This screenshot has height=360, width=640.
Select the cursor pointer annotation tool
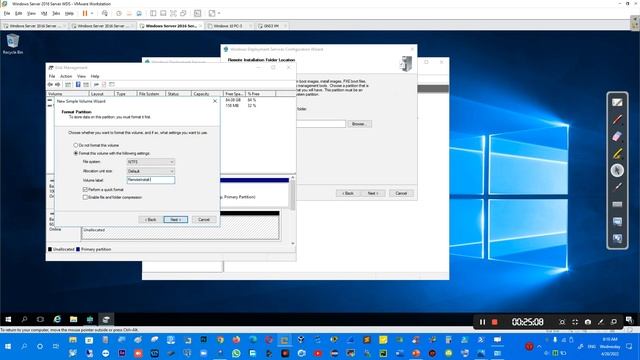[617, 170]
